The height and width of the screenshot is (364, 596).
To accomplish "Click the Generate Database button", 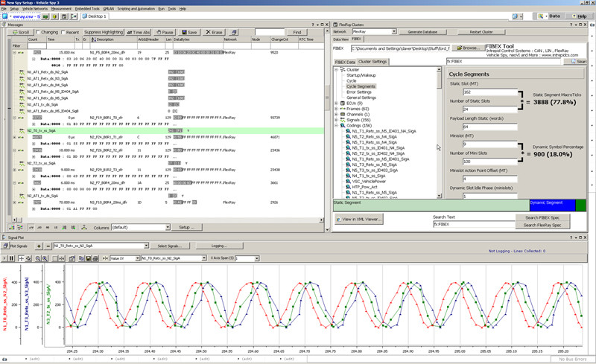I will click(x=422, y=32).
